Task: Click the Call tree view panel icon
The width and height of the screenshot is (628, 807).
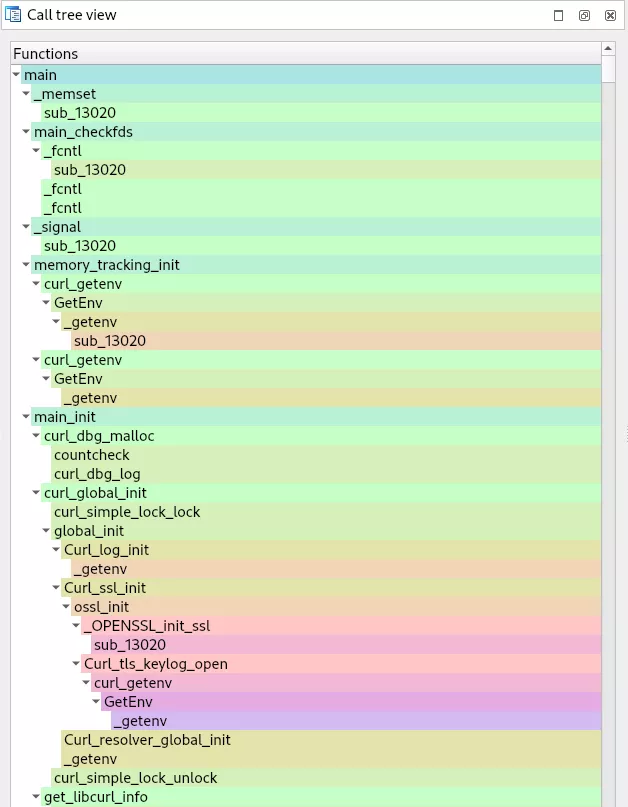Action: click(13, 14)
